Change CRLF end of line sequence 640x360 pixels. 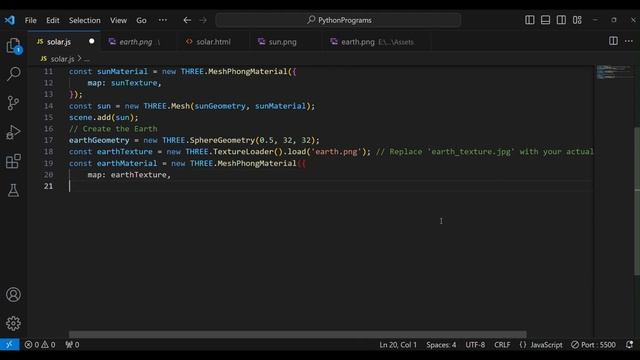[x=502, y=344]
